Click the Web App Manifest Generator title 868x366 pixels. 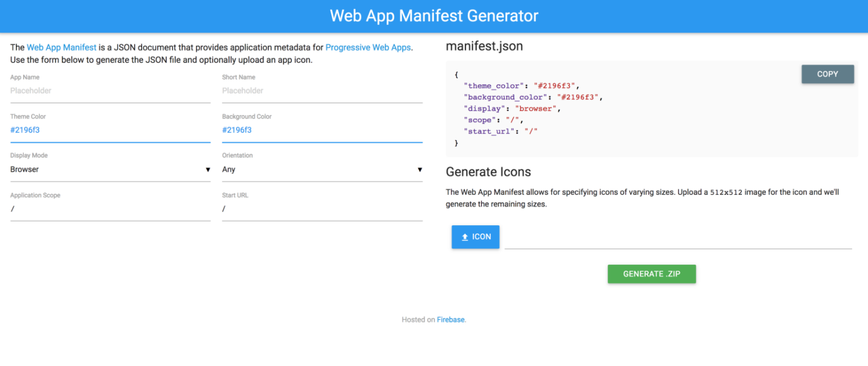434,16
